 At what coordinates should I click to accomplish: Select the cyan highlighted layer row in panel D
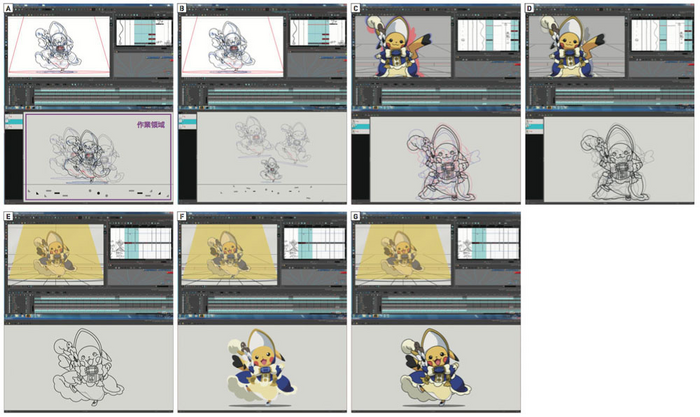pos(535,127)
